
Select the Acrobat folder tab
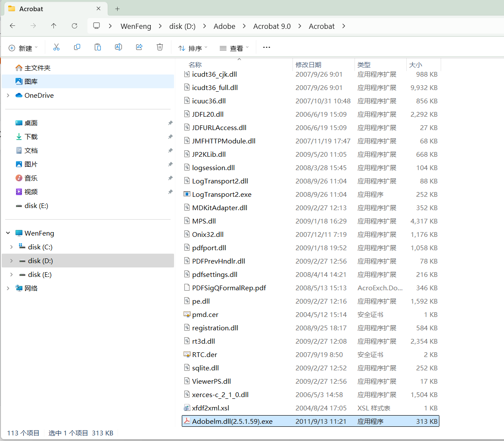pyautogui.click(x=56, y=9)
